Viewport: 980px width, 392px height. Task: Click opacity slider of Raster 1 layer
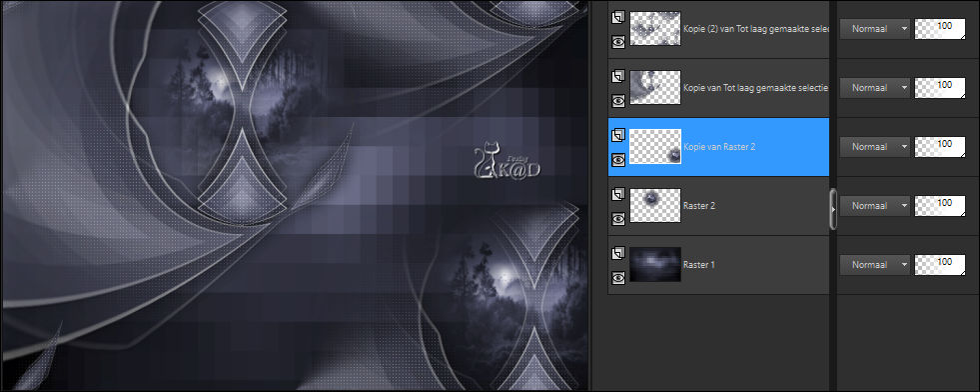click(940, 264)
